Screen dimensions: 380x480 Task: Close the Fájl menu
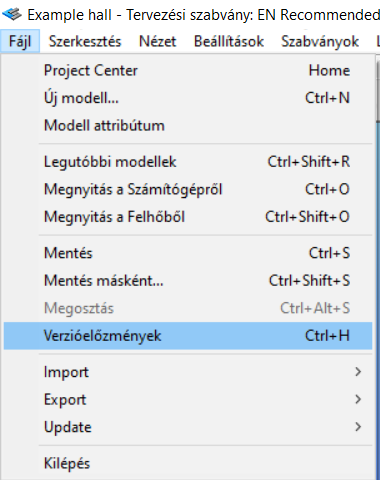click(x=20, y=41)
